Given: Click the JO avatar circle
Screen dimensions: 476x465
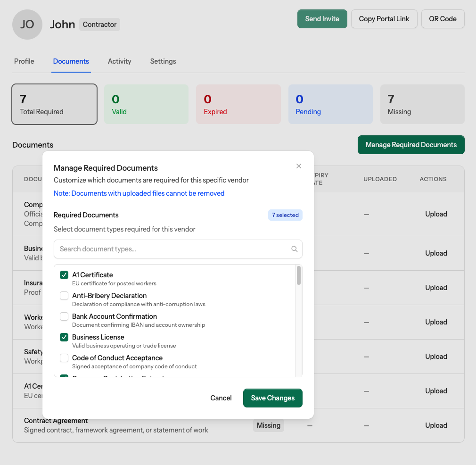Looking at the screenshot, I should 27,24.
